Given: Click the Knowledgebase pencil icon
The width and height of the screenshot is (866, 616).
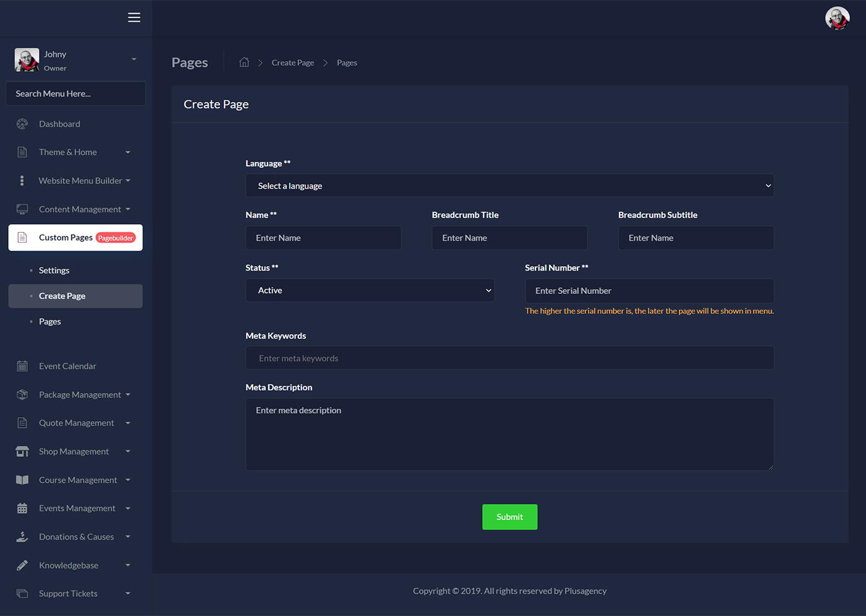Looking at the screenshot, I should (22, 565).
